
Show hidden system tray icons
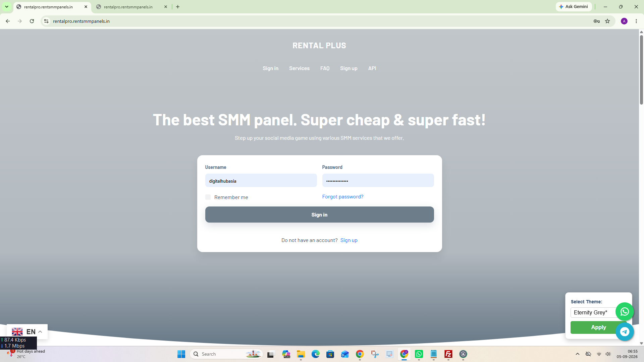tap(578, 354)
